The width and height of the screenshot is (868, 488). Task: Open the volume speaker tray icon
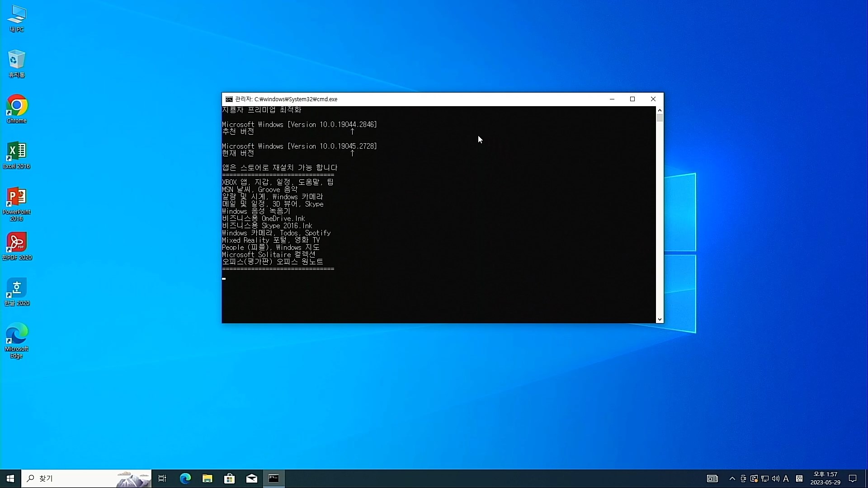coord(776,479)
